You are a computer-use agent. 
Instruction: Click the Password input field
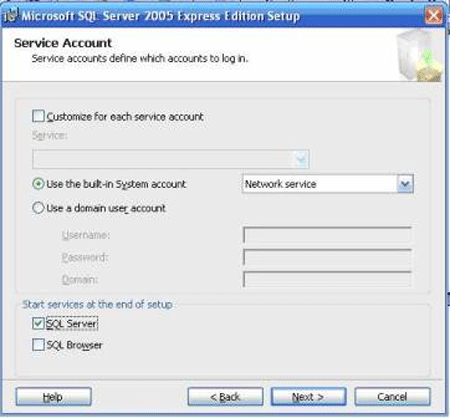click(x=327, y=257)
